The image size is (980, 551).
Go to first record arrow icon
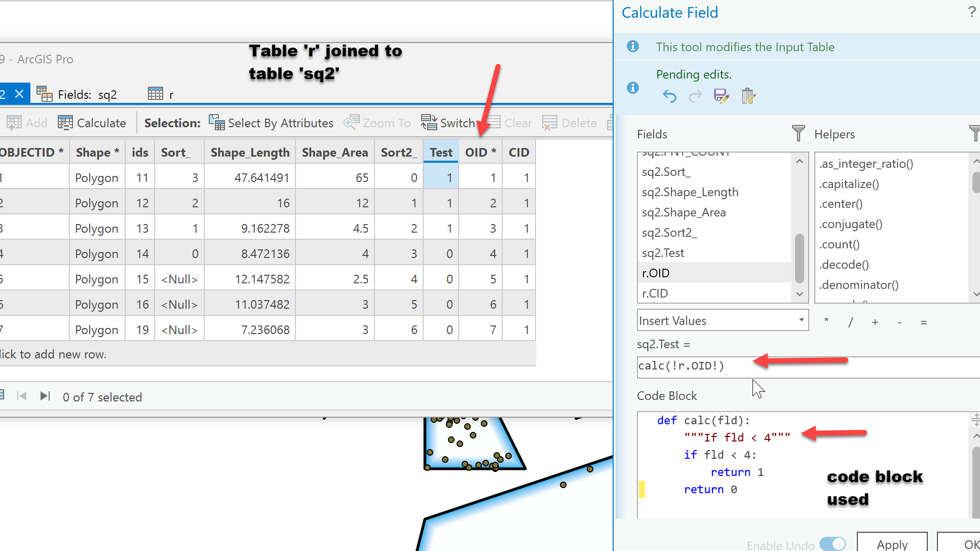(22, 396)
